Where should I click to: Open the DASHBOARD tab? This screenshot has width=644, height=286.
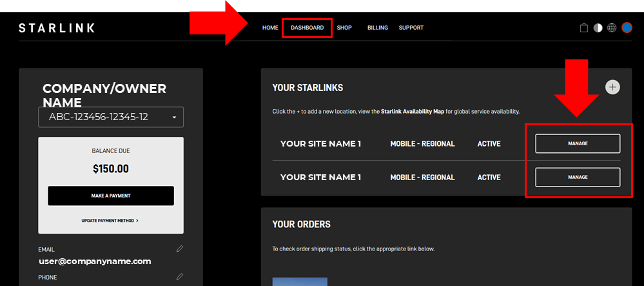pyautogui.click(x=307, y=28)
